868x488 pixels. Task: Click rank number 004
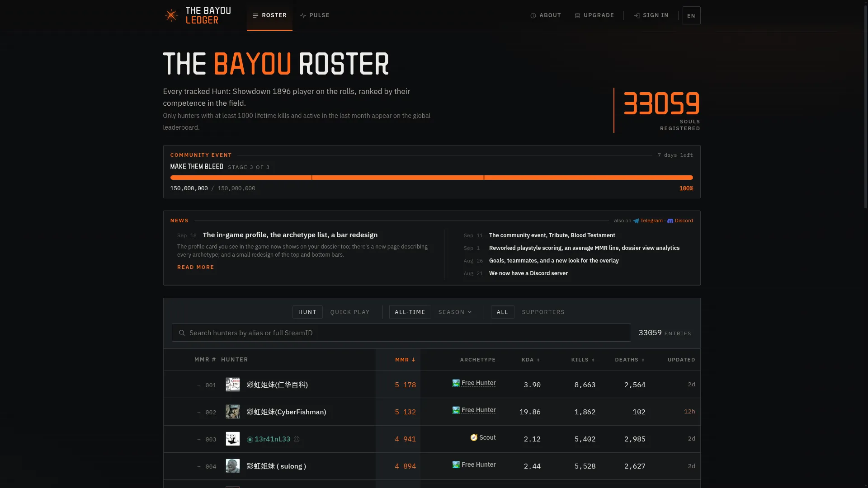(211, 467)
